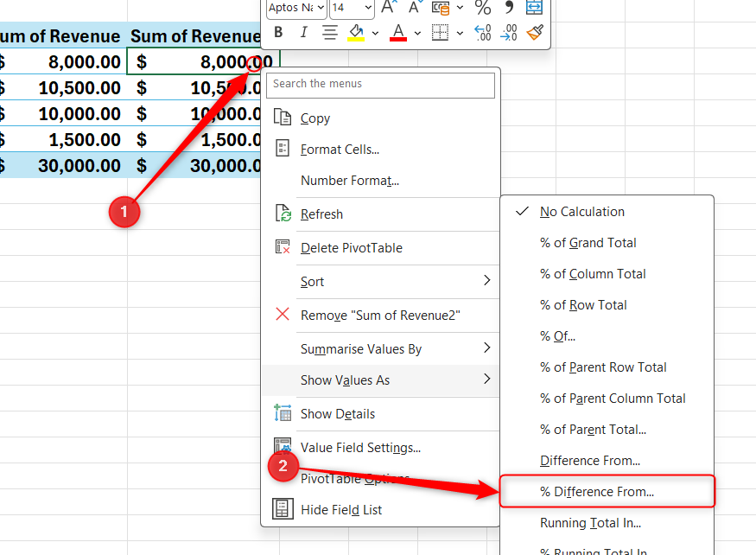Viewport: 756px width, 555px height.
Task: Choose % of Grand Total
Action: click(x=607, y=243)
